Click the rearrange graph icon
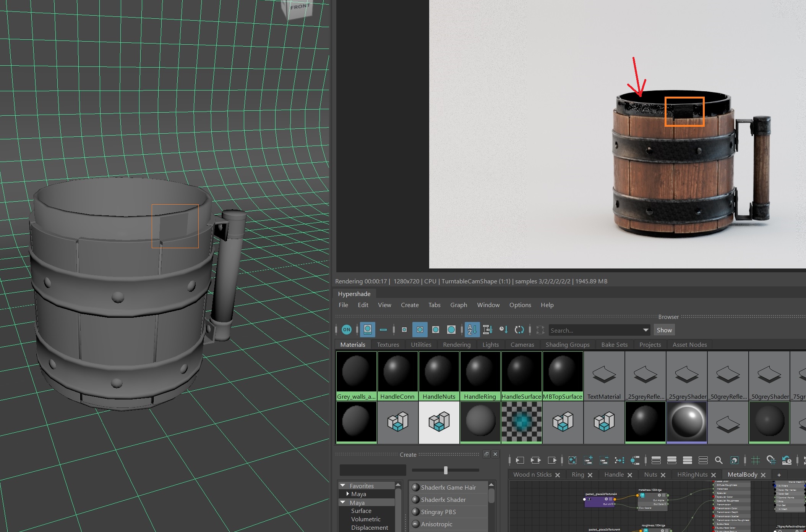Viewport: 806px width, 532px height. tap(620, 460)
